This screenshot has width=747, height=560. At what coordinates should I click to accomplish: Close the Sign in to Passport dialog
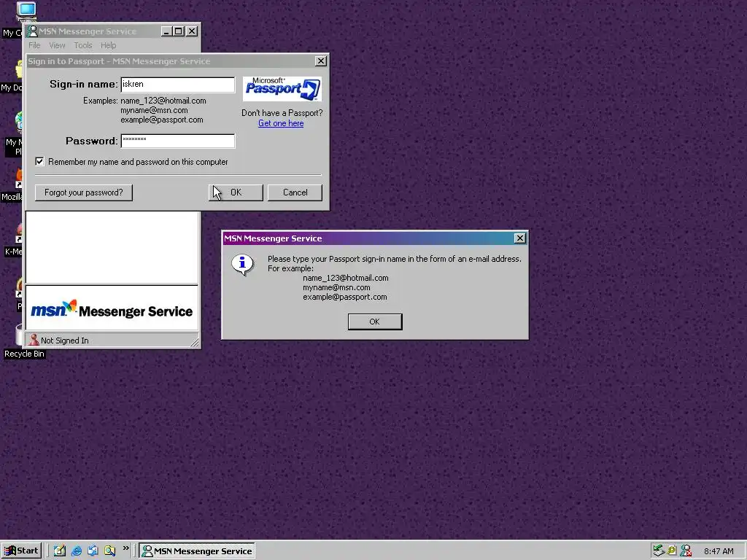pyautogui.click(x=321, y=61)
